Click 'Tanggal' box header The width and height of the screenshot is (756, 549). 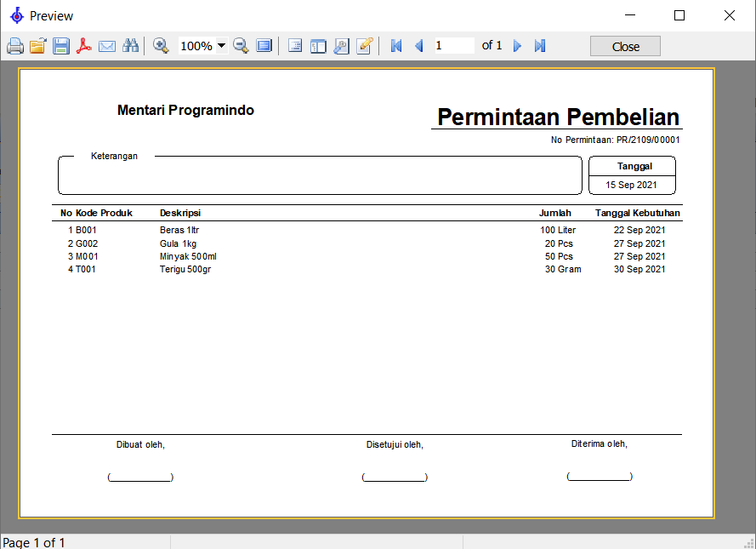point(634,167)
